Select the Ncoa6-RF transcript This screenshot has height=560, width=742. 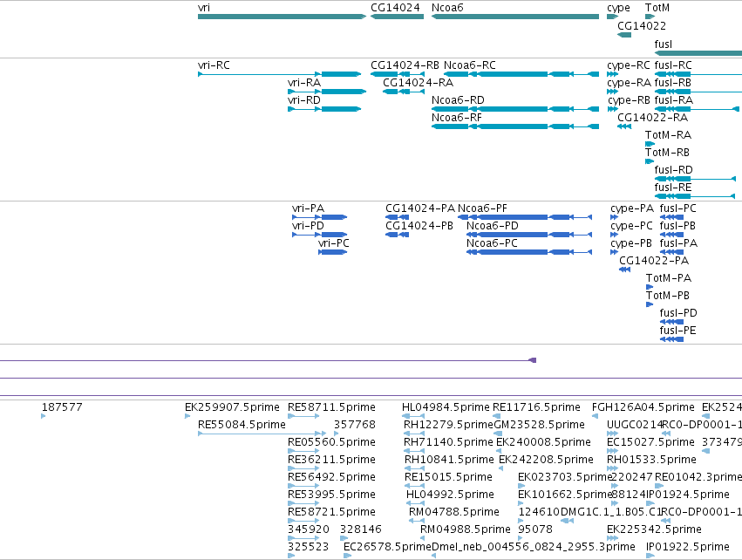click(515, 126)
